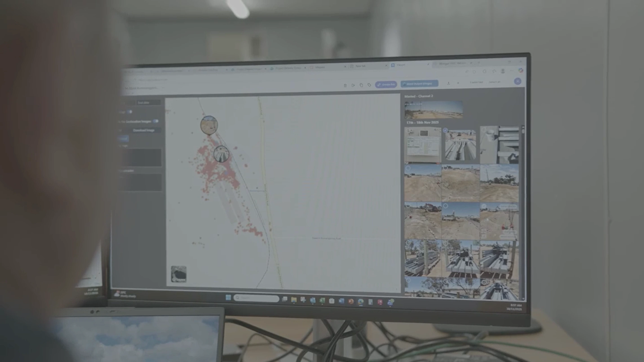644x362 pixels.
Task: Uncheck the selected steel beams photo
Action: [445, 130]
